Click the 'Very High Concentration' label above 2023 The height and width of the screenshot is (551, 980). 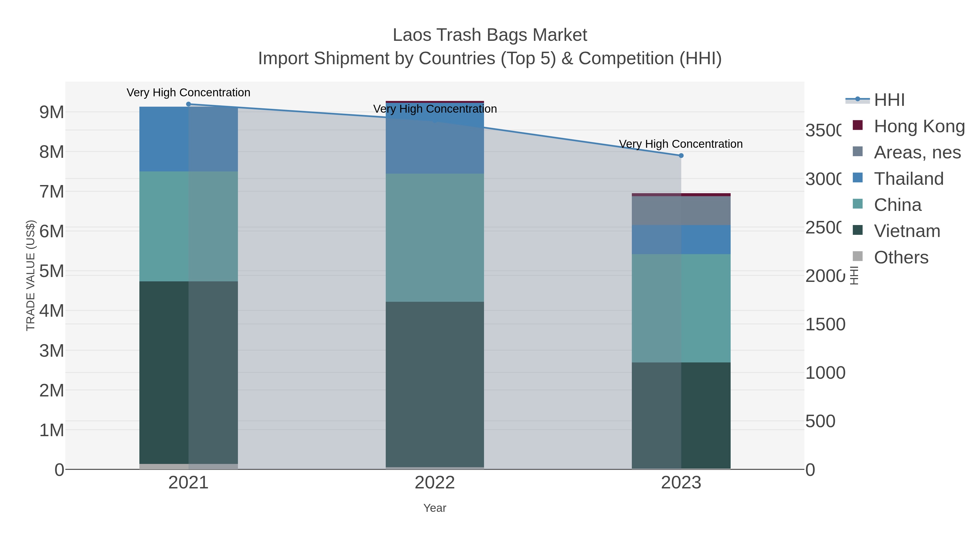click(x=681, y=144)
